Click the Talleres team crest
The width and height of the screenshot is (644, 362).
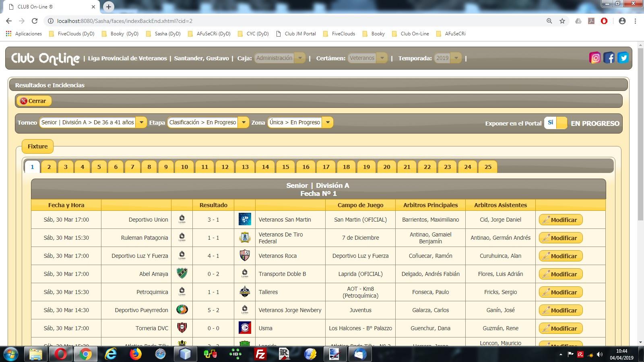[245, 292]
